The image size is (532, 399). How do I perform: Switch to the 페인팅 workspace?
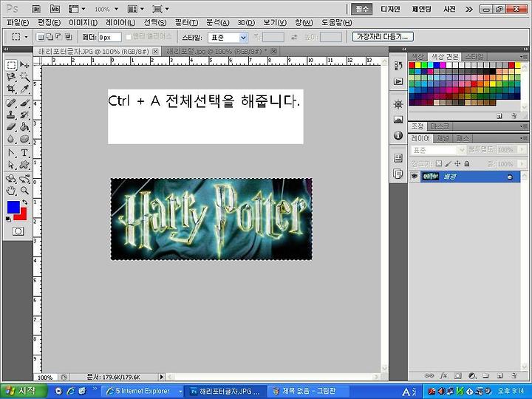(x=421, y=9)
